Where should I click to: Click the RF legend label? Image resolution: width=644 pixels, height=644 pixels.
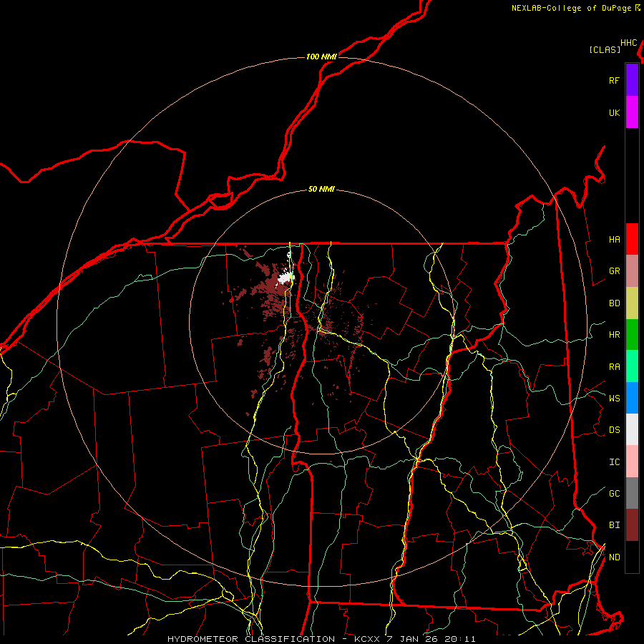click(614, 80)
